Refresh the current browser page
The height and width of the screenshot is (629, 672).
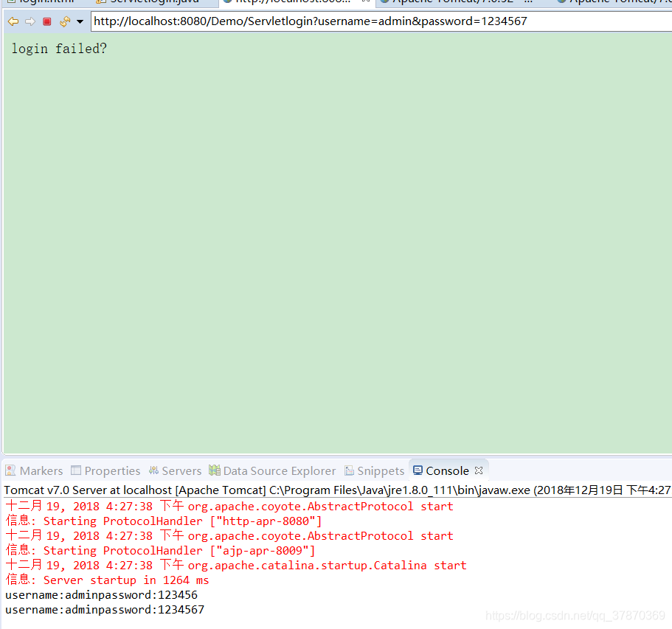[65, 21]
